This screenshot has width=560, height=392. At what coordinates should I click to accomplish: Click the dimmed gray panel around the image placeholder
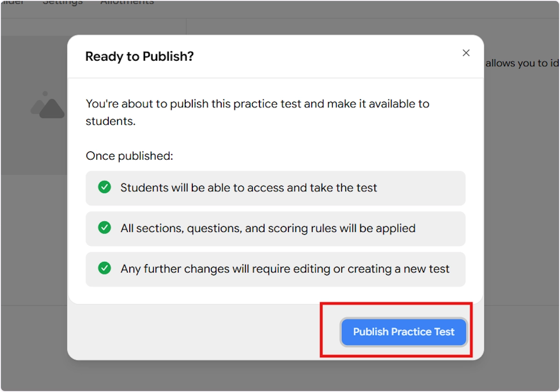pos(33,149)
